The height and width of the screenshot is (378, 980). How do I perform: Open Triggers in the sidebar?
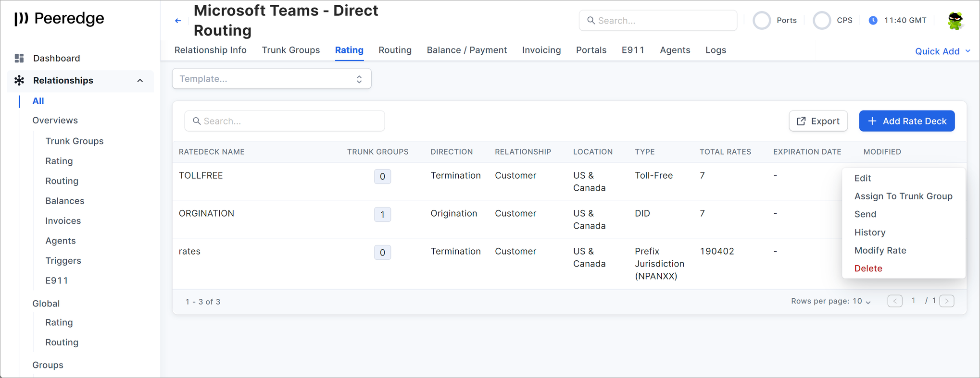[x=63, y=260]
